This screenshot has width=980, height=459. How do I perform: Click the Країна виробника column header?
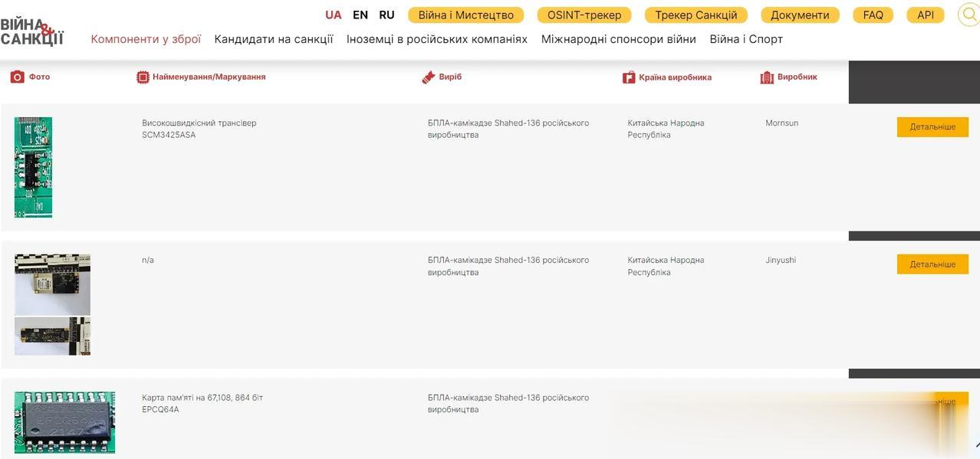pyautogui.click(x=675, y=77)
